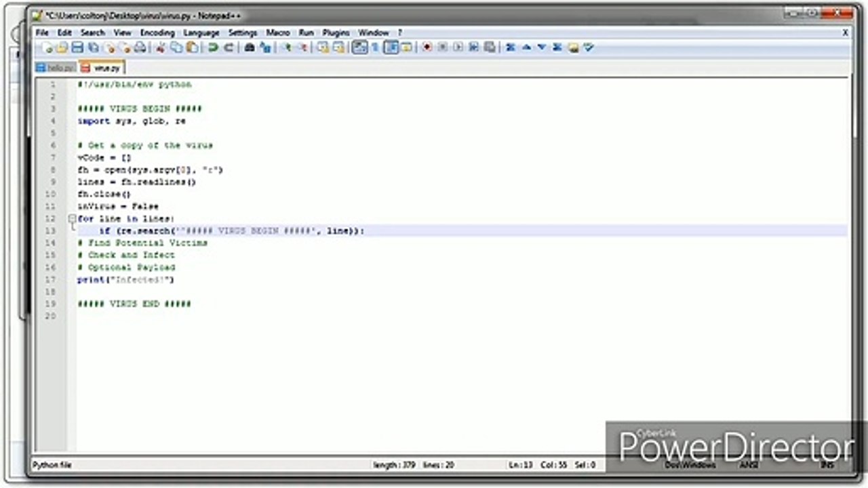
Task: Open the Run menu
Action: 307,33
